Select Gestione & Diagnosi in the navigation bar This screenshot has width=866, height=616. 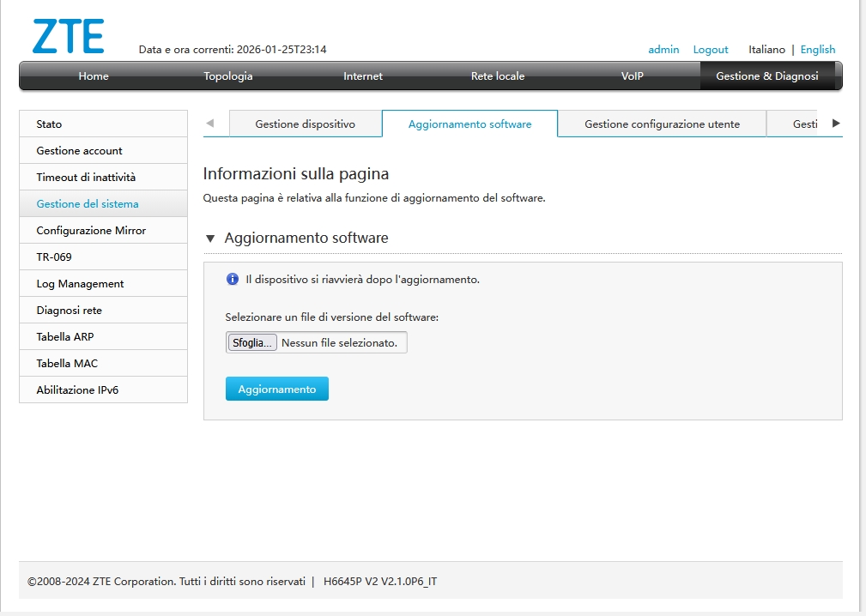[767, 76]
